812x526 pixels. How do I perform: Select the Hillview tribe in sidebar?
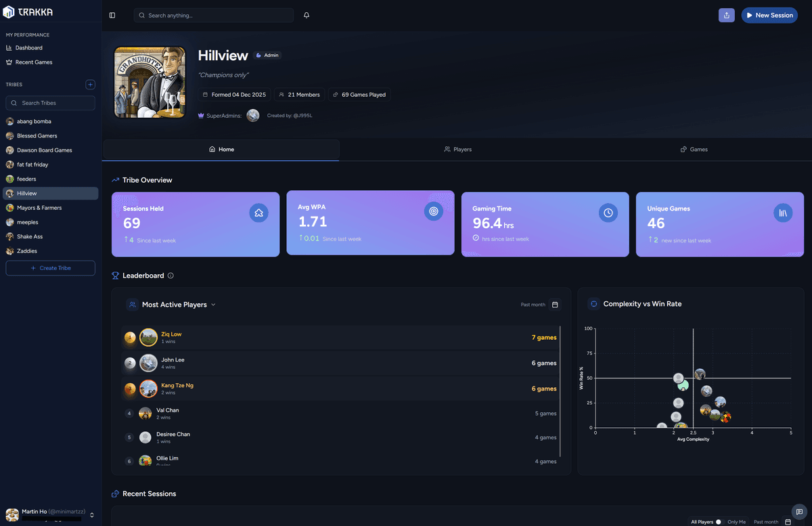click(x=51, y=194)
